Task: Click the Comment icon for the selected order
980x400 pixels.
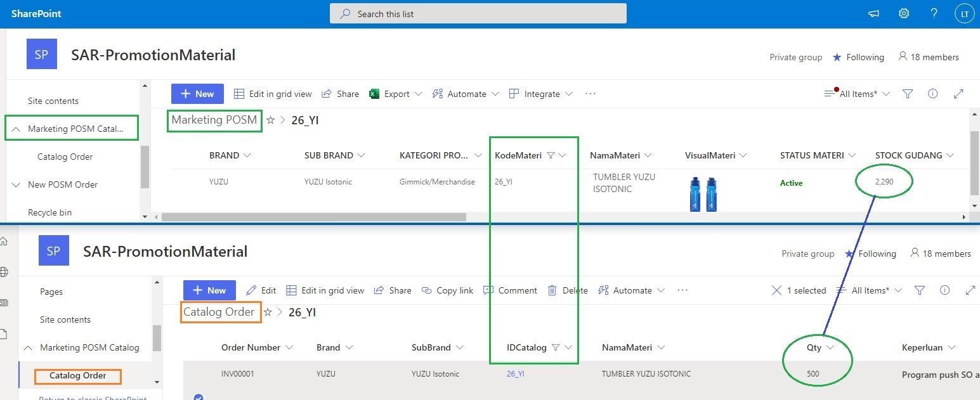Action: (488, 290)
